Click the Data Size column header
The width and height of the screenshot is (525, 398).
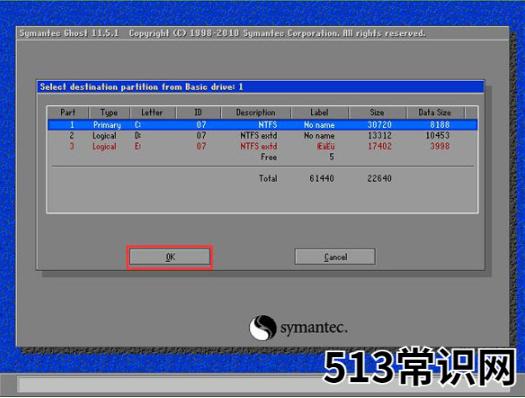[x=435, y=112]
